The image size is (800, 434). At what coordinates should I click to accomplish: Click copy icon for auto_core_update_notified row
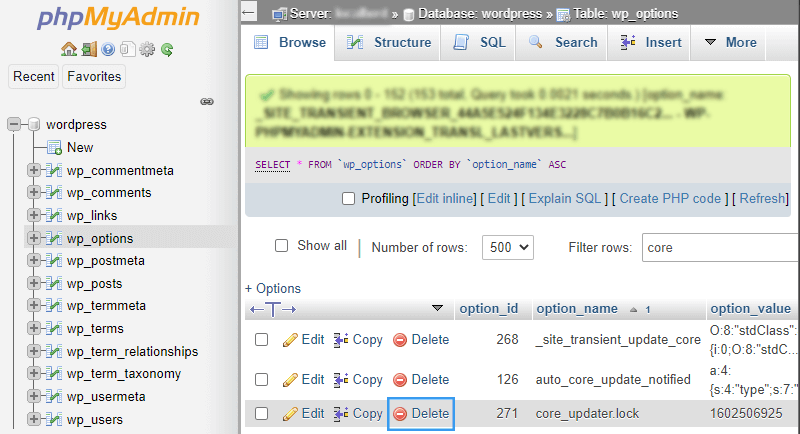[341, 380]
